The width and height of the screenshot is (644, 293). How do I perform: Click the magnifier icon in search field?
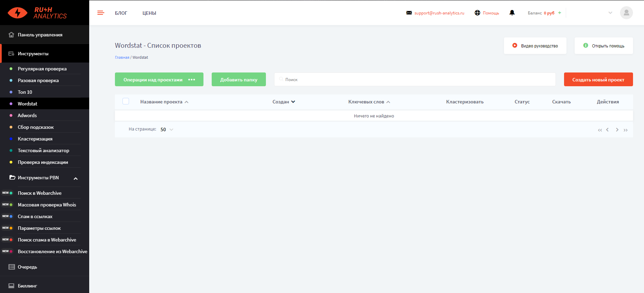(281, 79)
